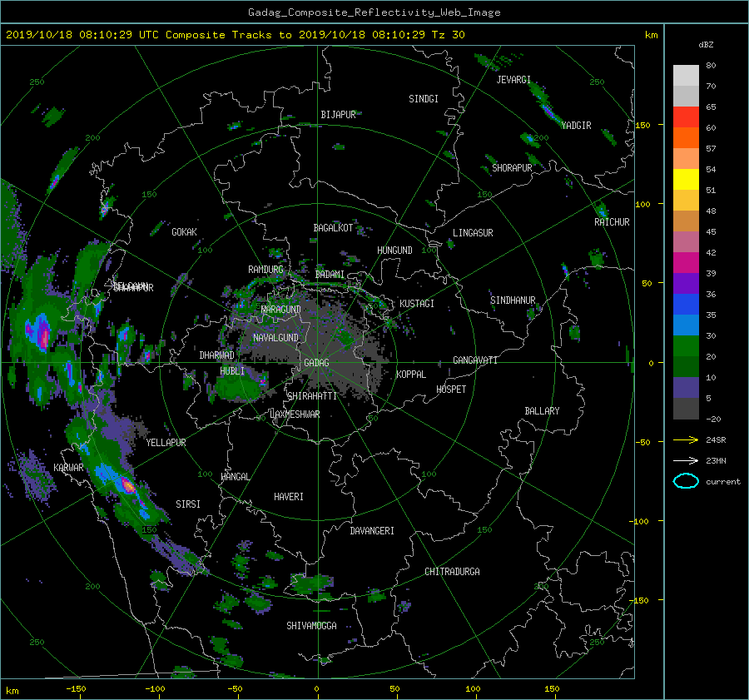The image size is (749, 700).
Task: Click the red 60 dBZ legend swatch
Action: (686, 117)
